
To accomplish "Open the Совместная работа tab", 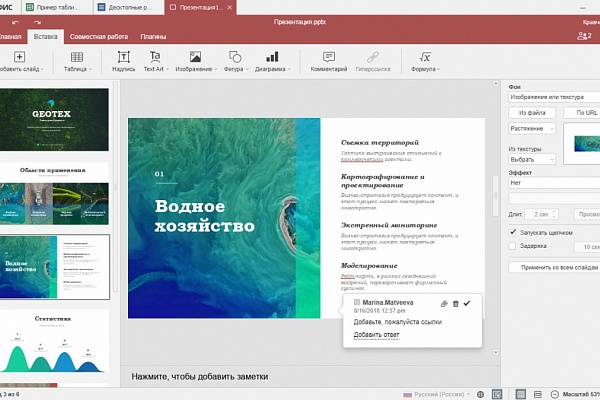I will tap(99, 37).
